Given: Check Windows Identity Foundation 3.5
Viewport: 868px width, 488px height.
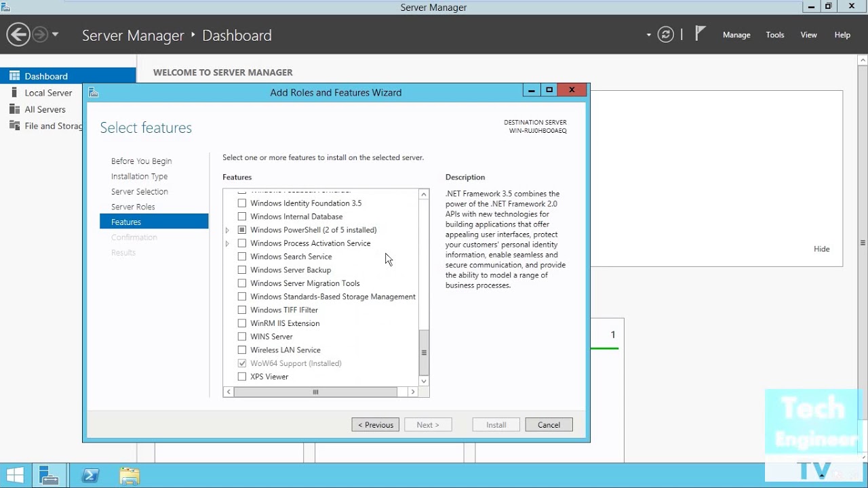Looking at the screenshot, I should (242, 203).
